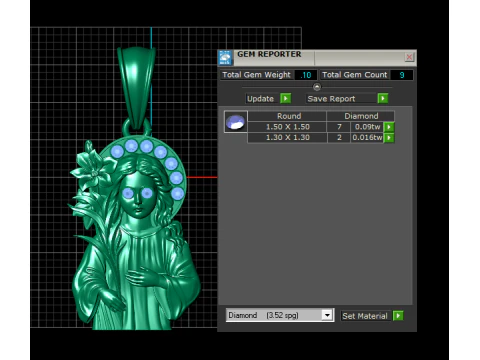Select the 1.50 X 1.50 size cell
This screenshot has width=480, height=360.
pos(287,127)
